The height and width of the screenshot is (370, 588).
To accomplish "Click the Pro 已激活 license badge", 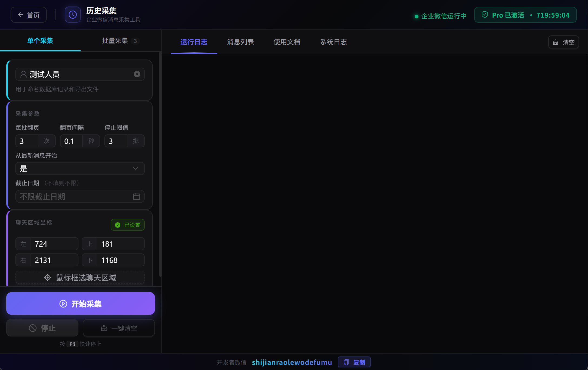I will pos(525,15).
